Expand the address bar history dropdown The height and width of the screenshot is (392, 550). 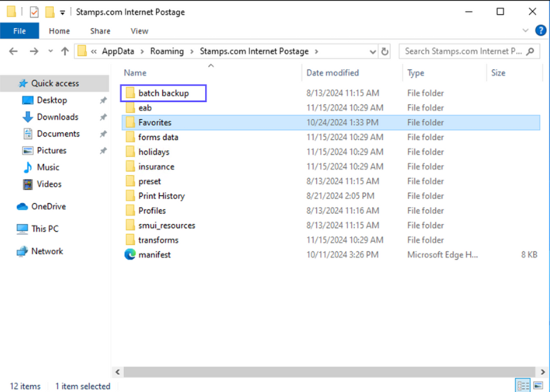tap(372, 52)
